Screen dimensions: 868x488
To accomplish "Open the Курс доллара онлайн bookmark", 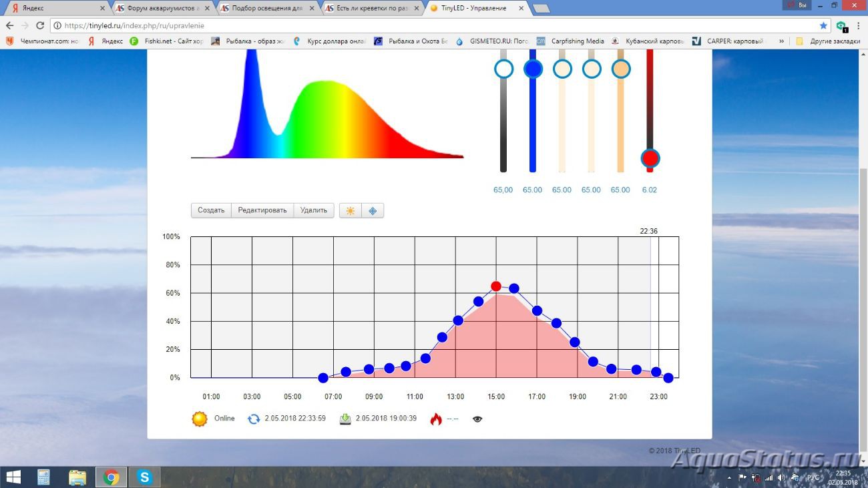I will coord(329,41).
